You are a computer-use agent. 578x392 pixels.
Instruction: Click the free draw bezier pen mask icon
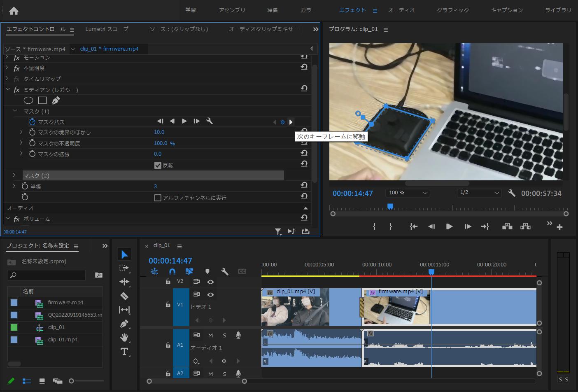[x=56, y=100]
